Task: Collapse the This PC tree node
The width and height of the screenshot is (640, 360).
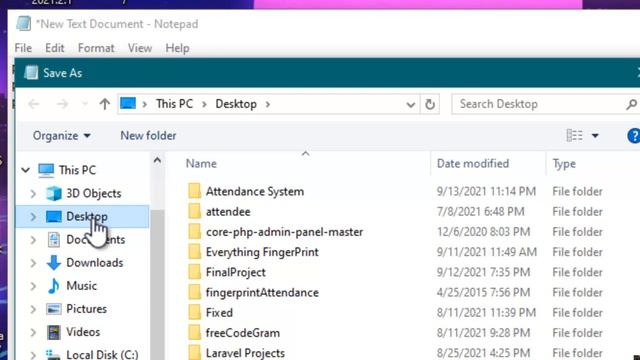Action: [26, 170]
